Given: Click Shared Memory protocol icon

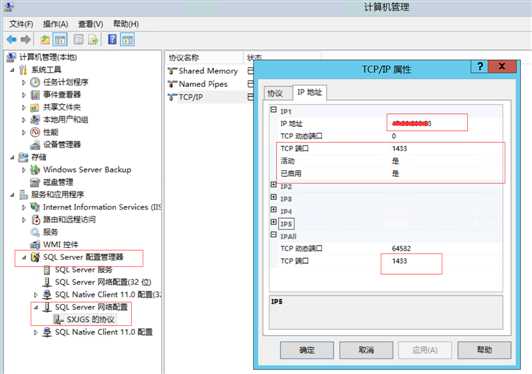Looking at the screenshot, I should coord(173,71).
